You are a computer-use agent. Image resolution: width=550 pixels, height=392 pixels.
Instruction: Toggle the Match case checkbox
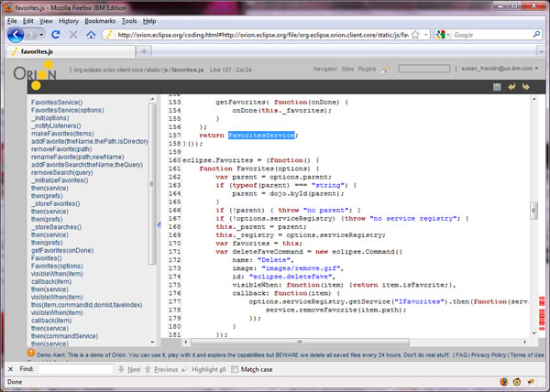coord(234,369)
